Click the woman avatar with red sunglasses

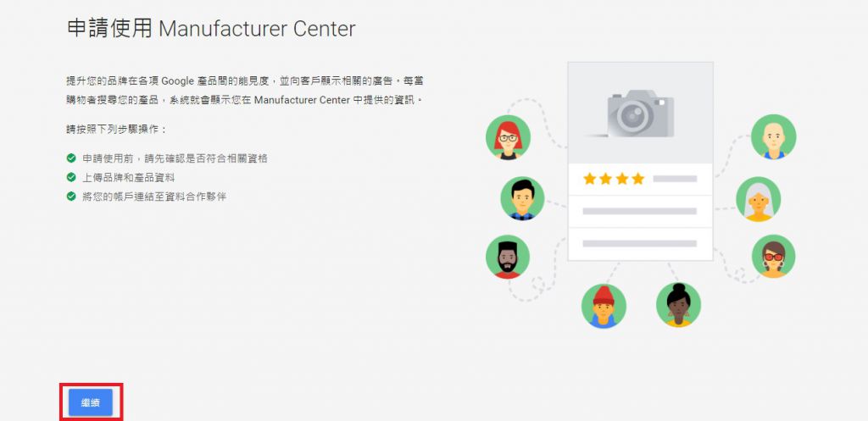(x=773, y=256)
